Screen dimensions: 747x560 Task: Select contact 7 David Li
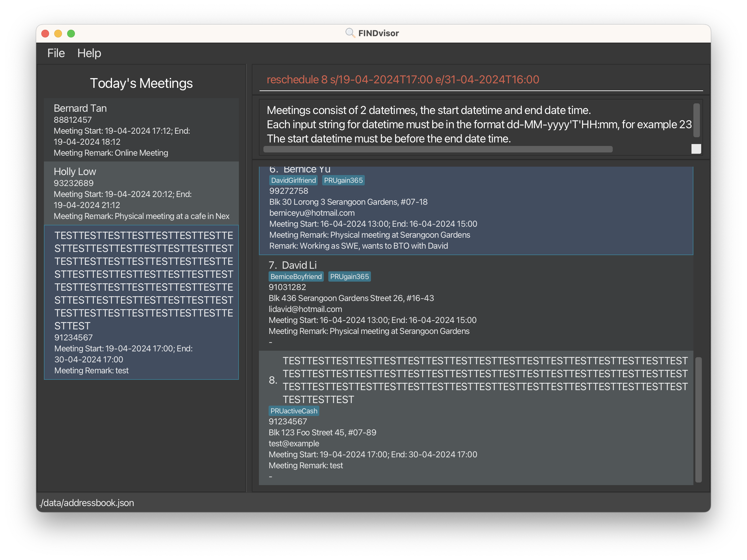476,303
